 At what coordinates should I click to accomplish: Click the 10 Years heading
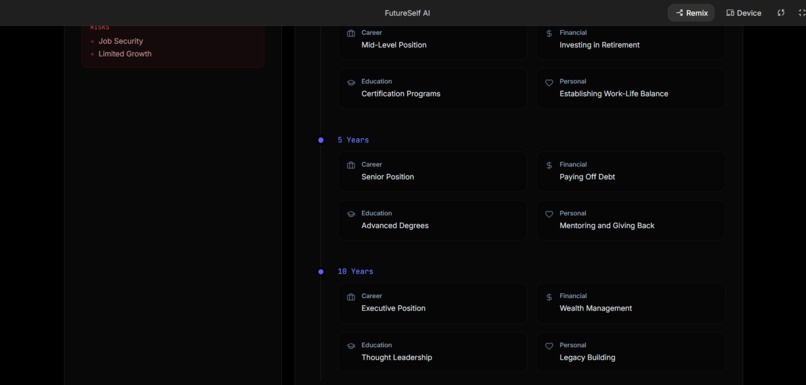coord(355,271)
